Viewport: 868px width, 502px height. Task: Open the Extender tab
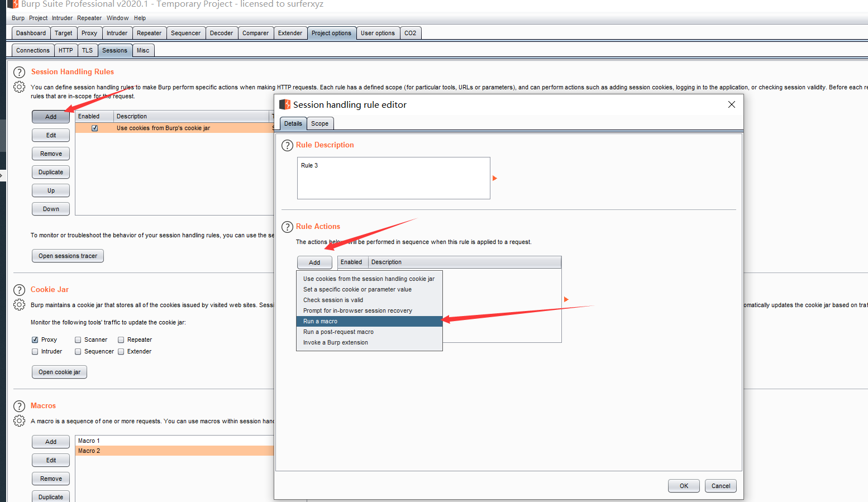(x=290, y=33)
